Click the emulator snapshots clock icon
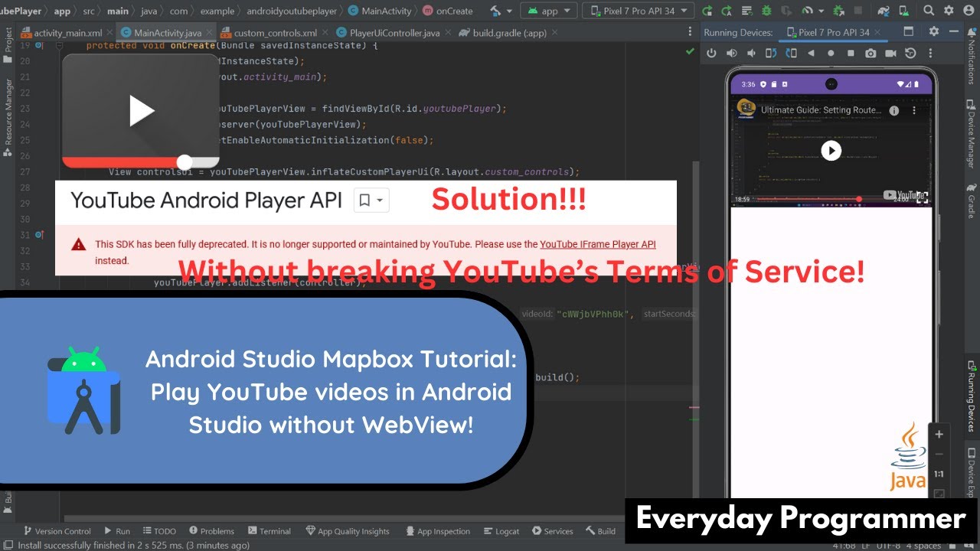Image resolution: width=980 pixels, height=551 pixels. click(x=910, y=53)
